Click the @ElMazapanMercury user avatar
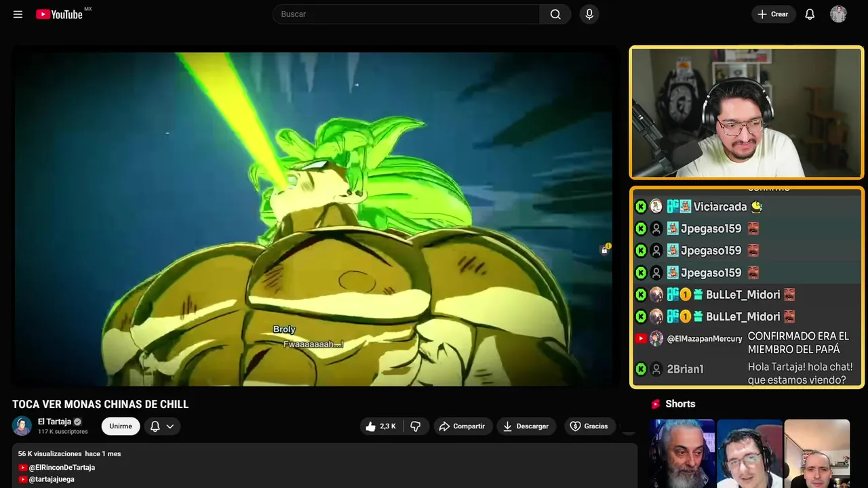 point(656,339)
